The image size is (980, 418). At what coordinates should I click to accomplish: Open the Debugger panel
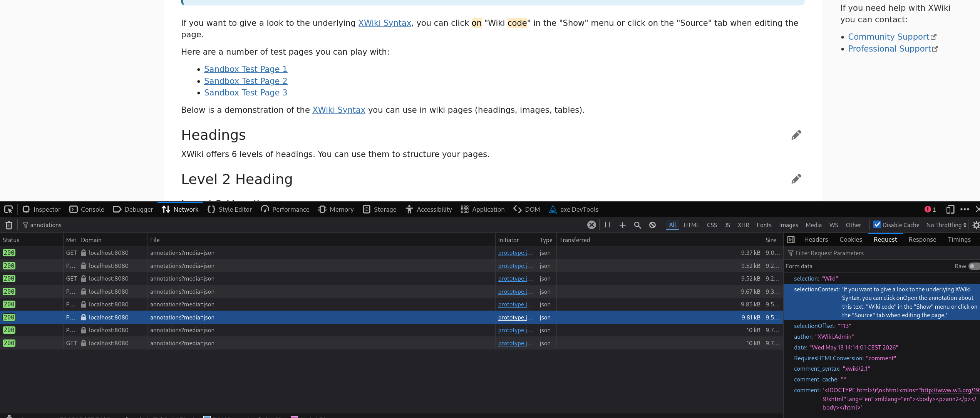[x=133, y=209]
